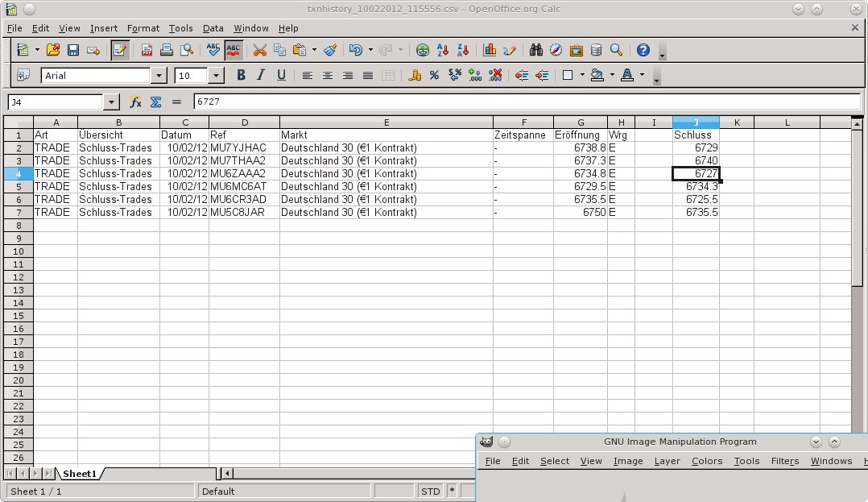Viewport: 868px width, 502px height.
Task: Show Draw Functions toolbar
Action: (510, 50)
